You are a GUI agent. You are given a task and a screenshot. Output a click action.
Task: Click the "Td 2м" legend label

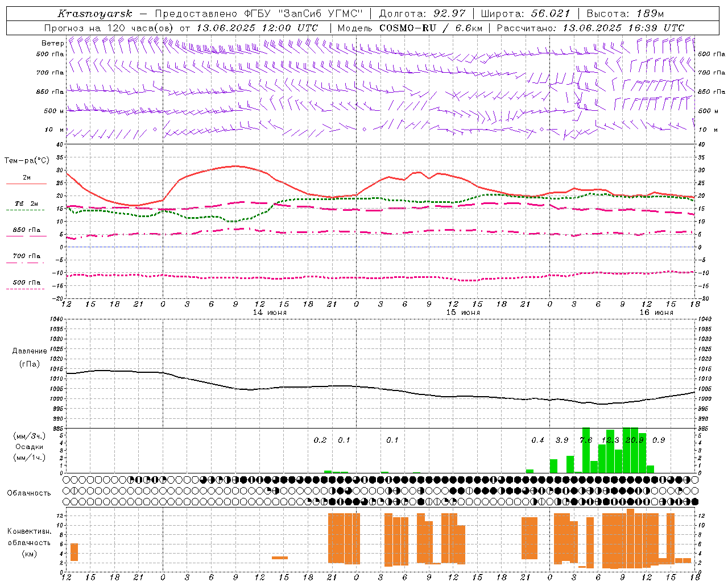click(x=27, y=203)
